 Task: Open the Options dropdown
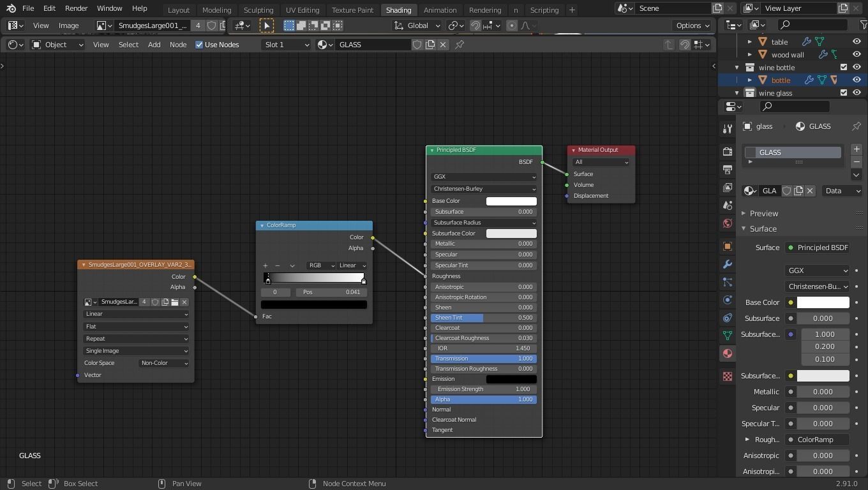click(692, 26)
